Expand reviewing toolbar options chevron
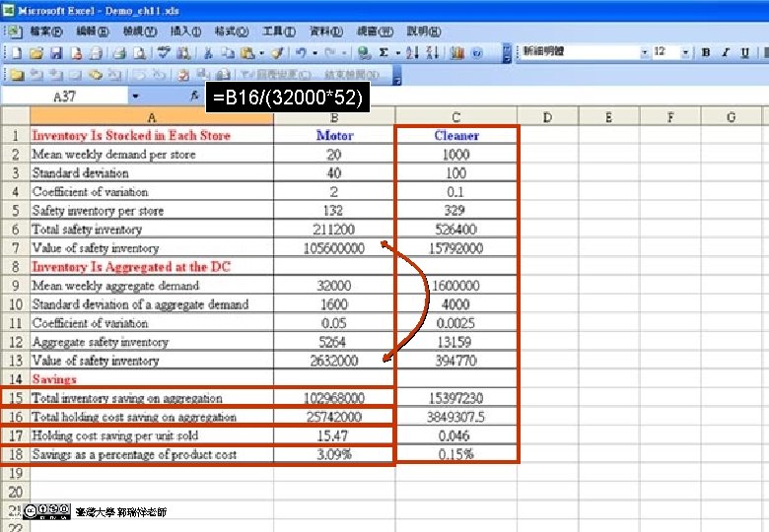The width and height of the screenshot is (769, 532). click(x=397, y=75)
